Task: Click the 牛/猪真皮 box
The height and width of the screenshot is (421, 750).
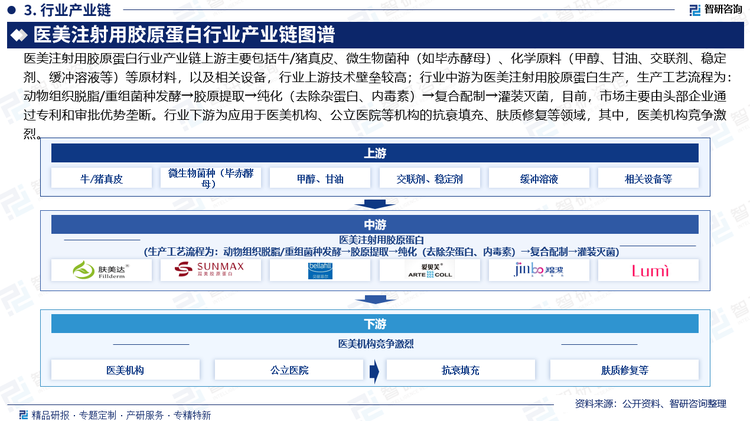Action: click(x=101, y=178)
